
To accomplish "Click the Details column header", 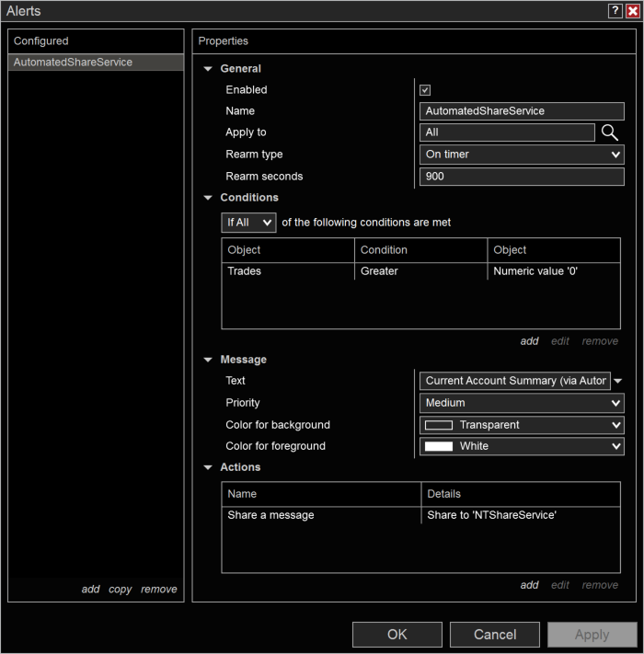I will pos(521,494).
